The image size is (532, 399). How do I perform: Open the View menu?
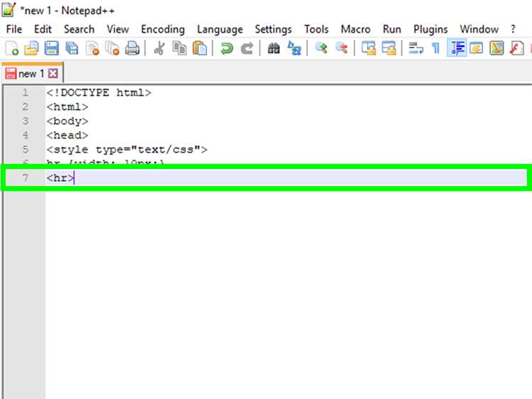tap(118, 29)
